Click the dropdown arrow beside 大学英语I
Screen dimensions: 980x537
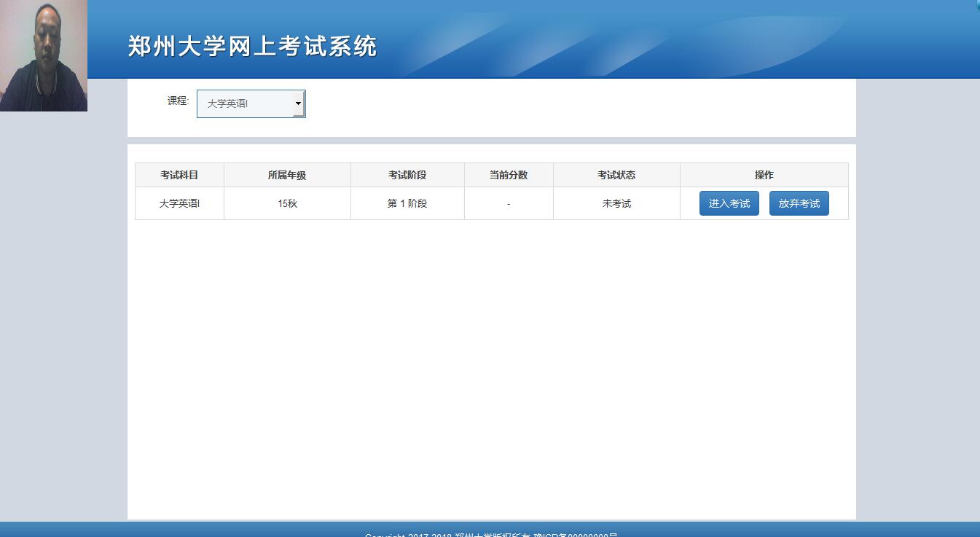tap(298, 104)
